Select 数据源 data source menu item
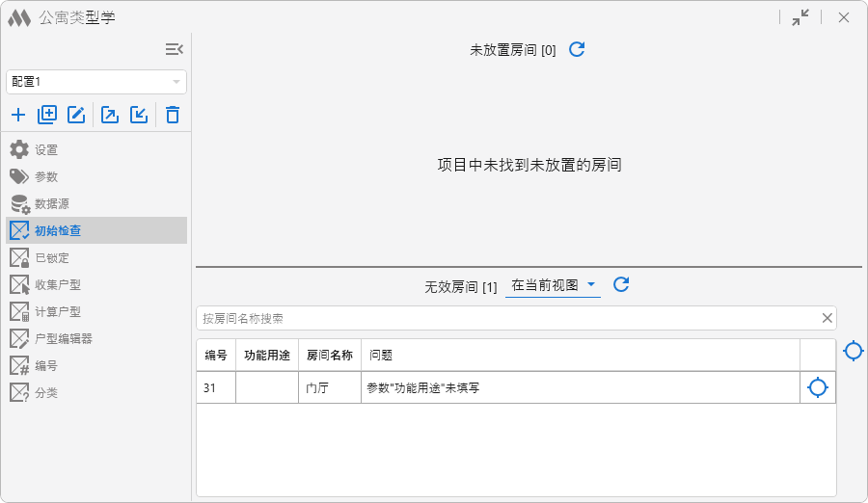868x503 pixels. click(x=51, y=204)
